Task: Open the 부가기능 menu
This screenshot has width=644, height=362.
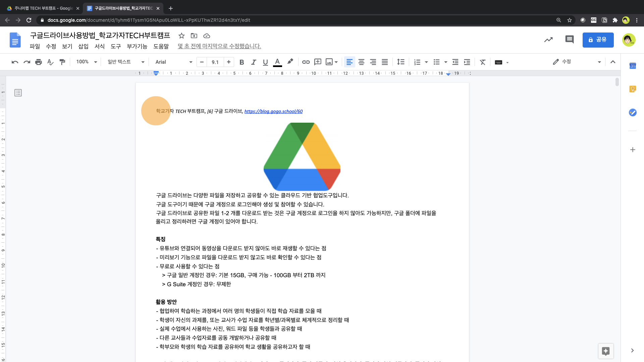Action: (x=137, y=46)
